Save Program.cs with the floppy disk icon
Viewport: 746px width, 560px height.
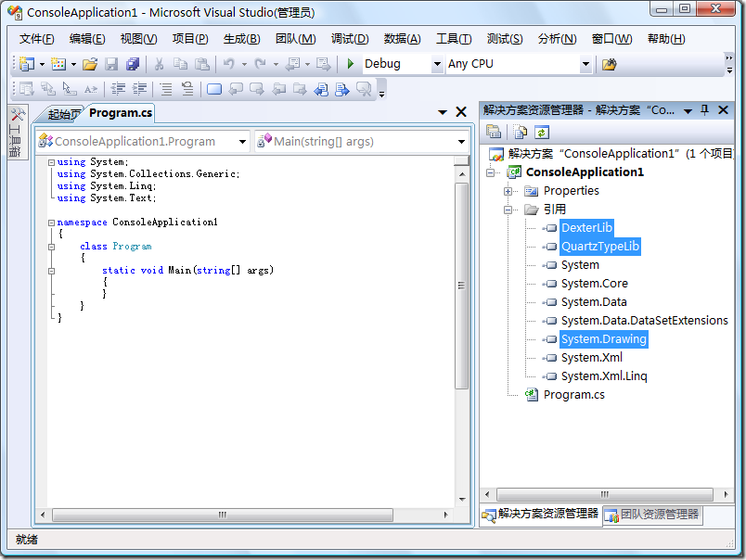(x=111, y=64)
